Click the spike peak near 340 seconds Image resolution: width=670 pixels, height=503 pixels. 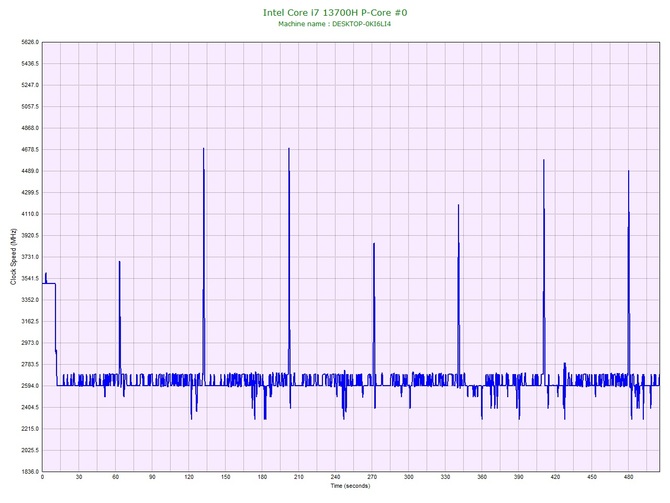pos(458,205)
